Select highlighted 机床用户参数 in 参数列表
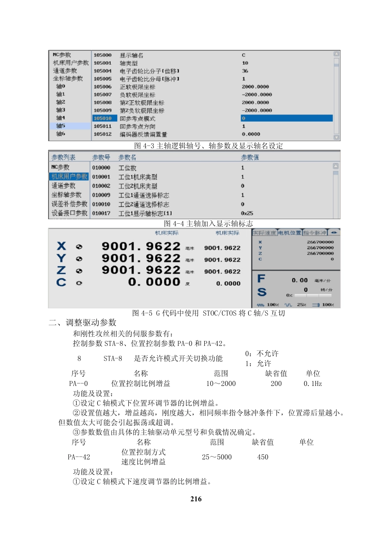This screenshot has width=392, height=537. pos(69,177)
